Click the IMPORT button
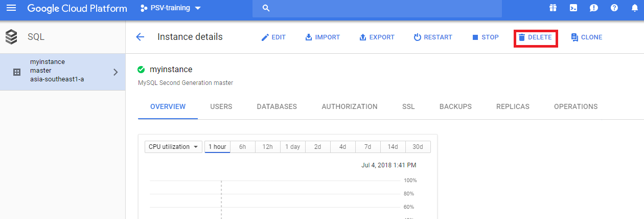644x219 pixels. [323, 37]
